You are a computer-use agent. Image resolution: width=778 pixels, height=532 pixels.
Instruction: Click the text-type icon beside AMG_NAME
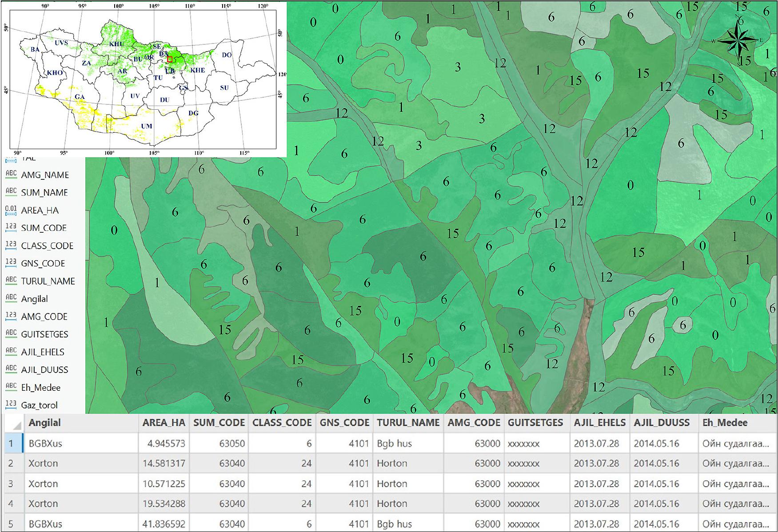[11, 174]
